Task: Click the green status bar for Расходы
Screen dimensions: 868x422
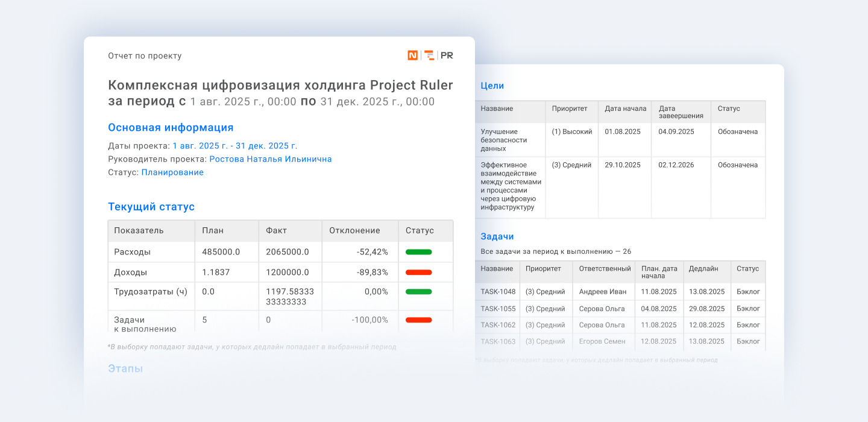Action: pos(418,252)
